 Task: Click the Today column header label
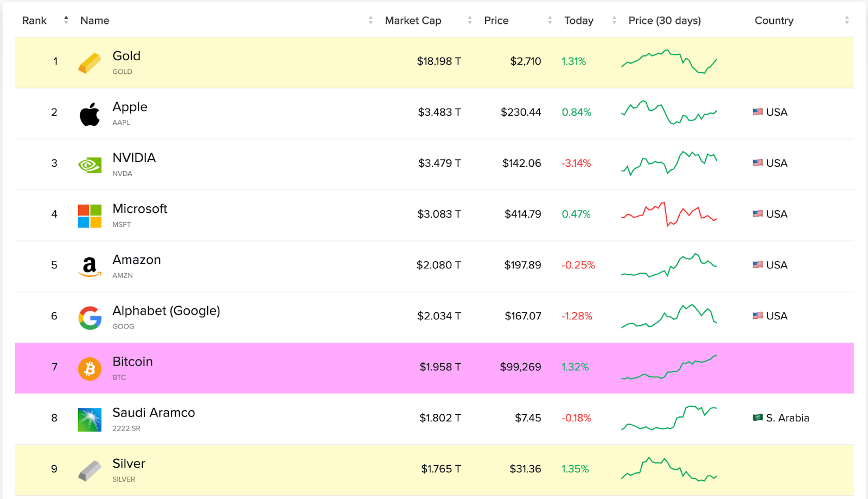(x=579, y=21)
